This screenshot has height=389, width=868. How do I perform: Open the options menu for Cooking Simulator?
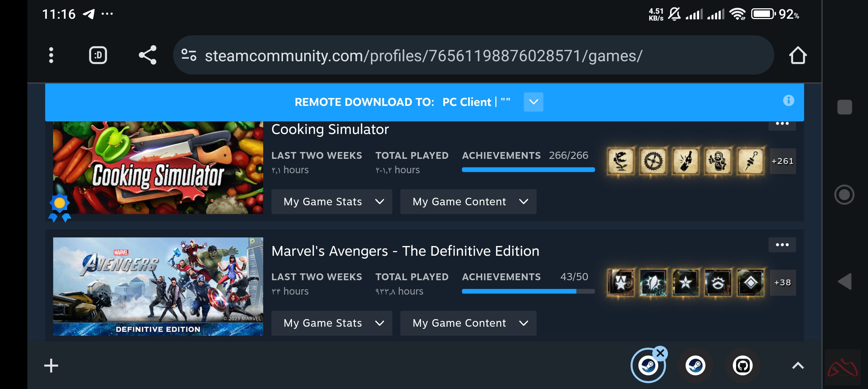tap(782, 123)
